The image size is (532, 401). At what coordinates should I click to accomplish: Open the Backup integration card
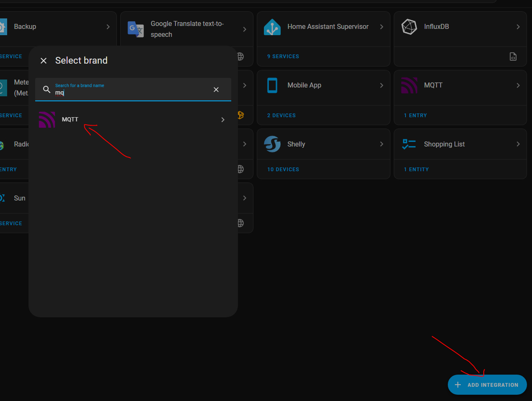[x=25, y=27]
